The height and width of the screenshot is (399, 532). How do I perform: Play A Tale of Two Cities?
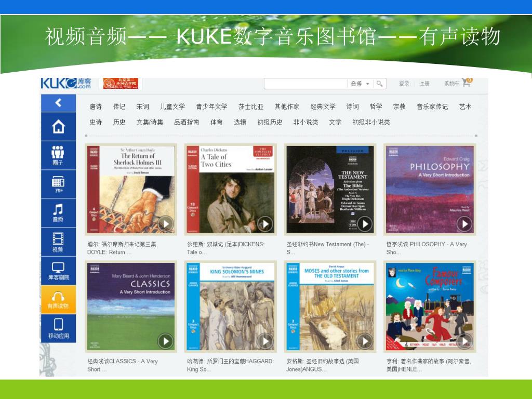265,224
